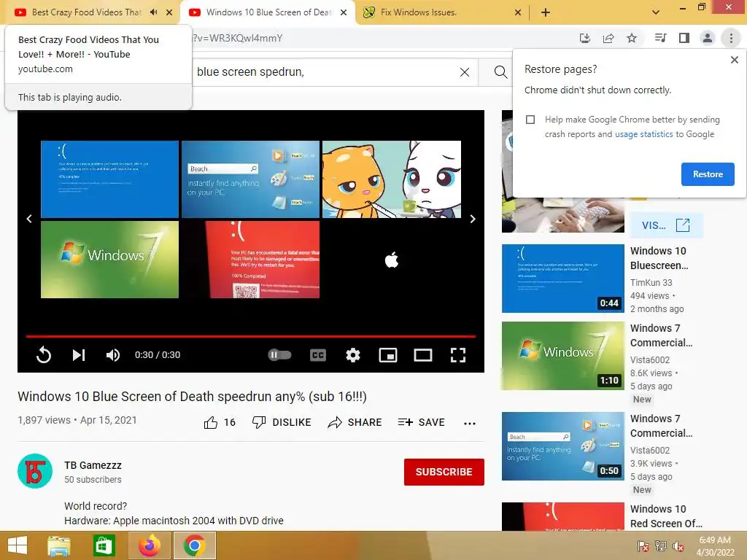Bookmark this page with star
747x560 pixels.
[x=632, y=38]
